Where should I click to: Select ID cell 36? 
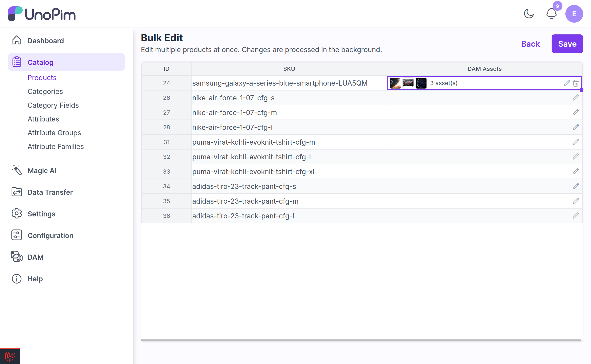tap(166, 216)
